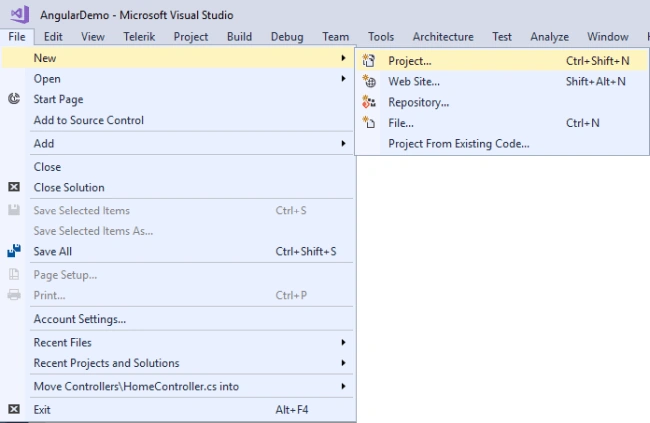Open the Project menu in menu bar
This screenshot has height=423, width=650.
[x=191, y=36]
